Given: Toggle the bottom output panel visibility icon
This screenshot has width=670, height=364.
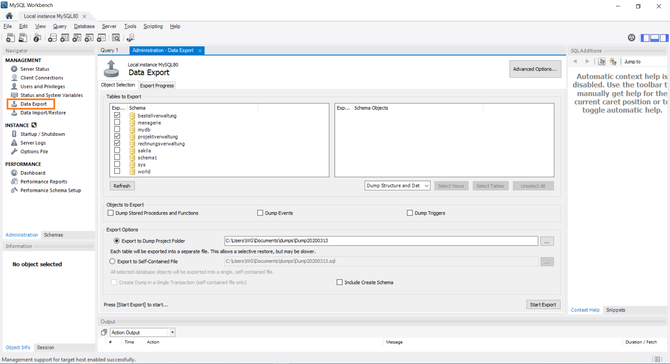Looking at the screenshot, I should [655, 38].
